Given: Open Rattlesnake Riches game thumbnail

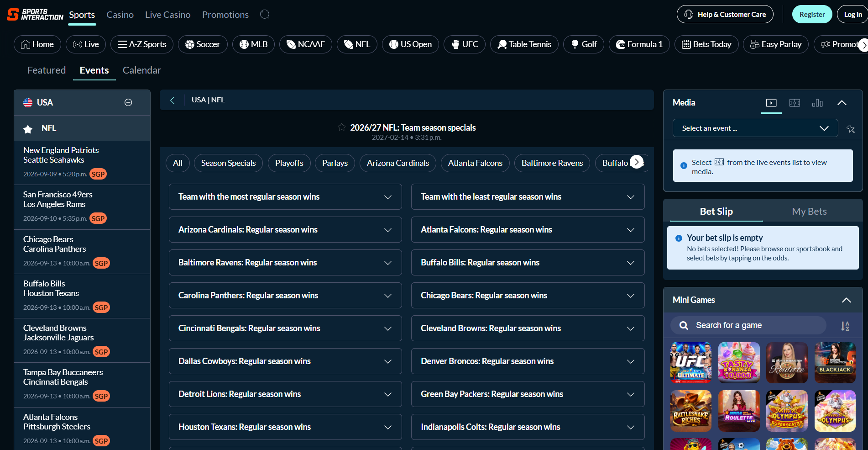Looking at the screenshot, I should coord(691,411).
